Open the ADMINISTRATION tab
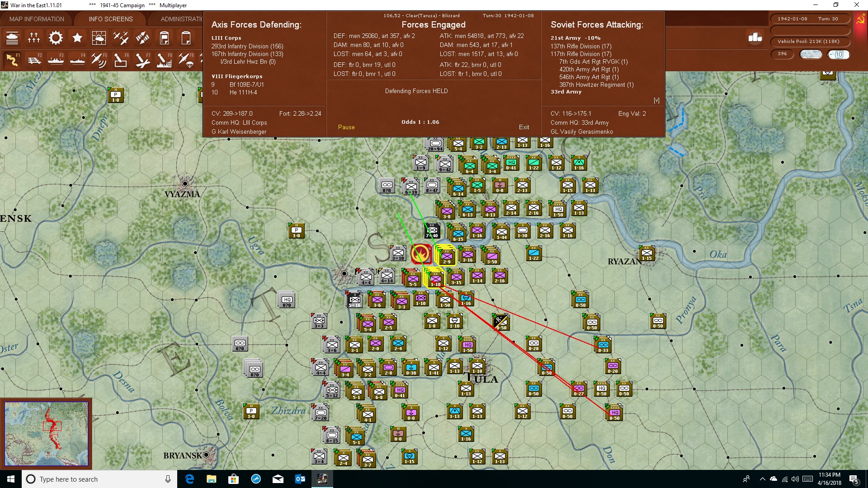This screenshot has height=488, width=868. pos(182,19)
